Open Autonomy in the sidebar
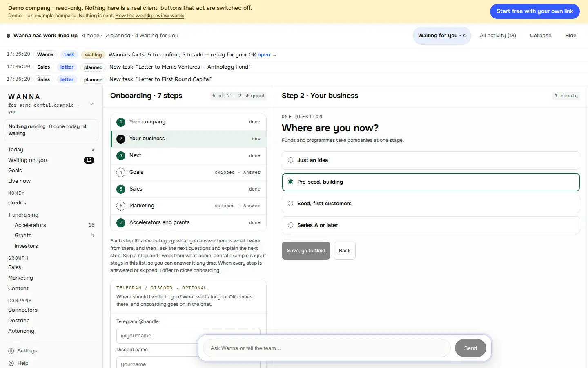The image size is (588, 368). coord(51,331)
